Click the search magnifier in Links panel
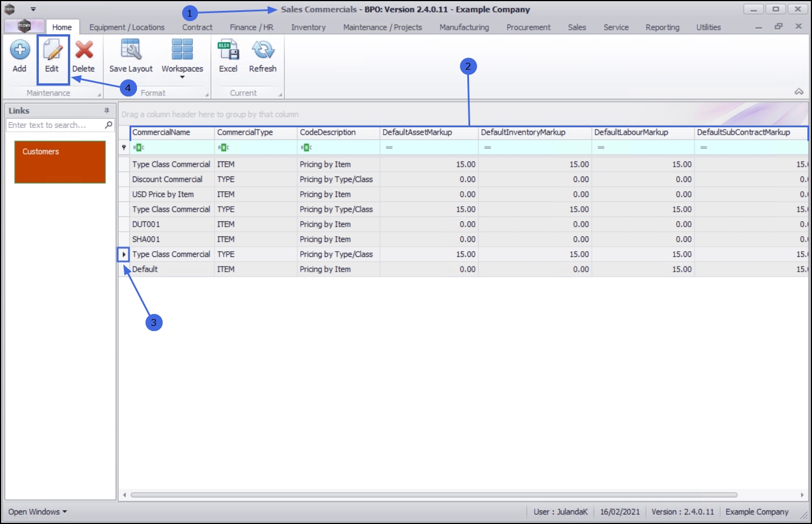The image size is (812, 524). click(108, 124)
